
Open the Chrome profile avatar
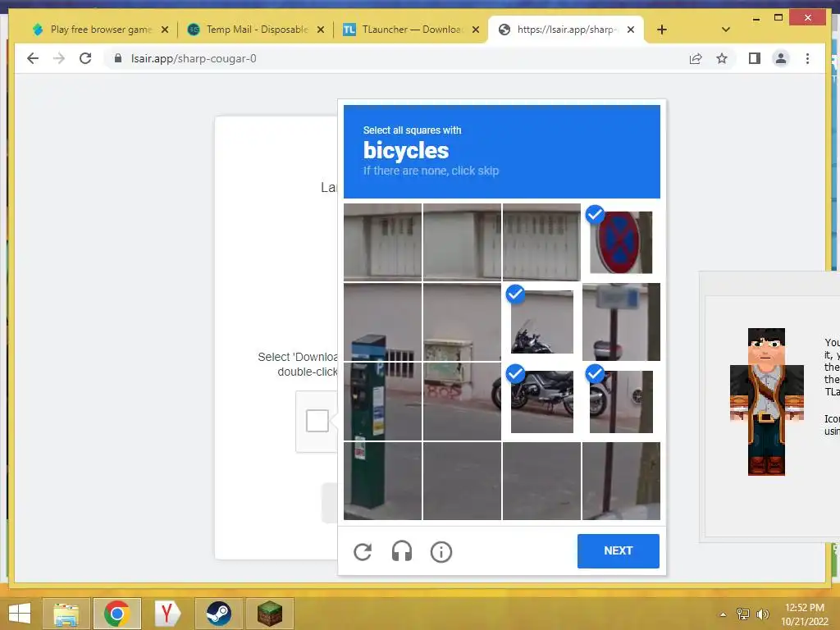[781, 58]
